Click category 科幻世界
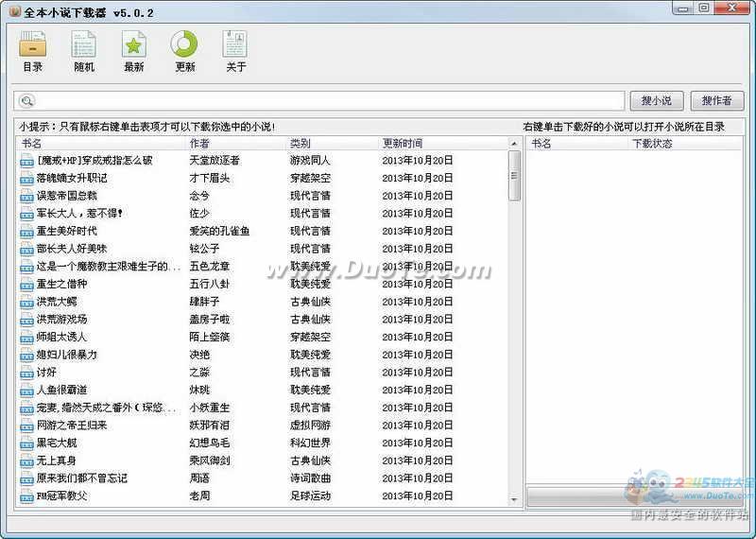The image size is (756, 539). pos(310,443)
